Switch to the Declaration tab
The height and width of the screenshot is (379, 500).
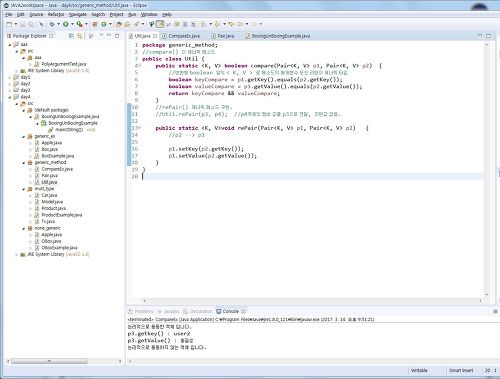(x=198, y=311)
